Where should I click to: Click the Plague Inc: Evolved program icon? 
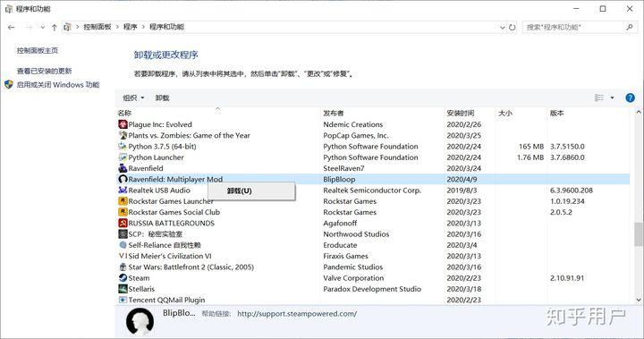tap(123, 124)
